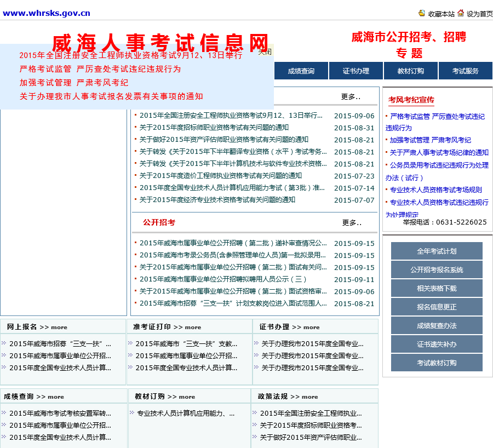This screenshot has width=493, height=448.
Task: Click >> more beside 证书办理 section
Action: [306, 328]
